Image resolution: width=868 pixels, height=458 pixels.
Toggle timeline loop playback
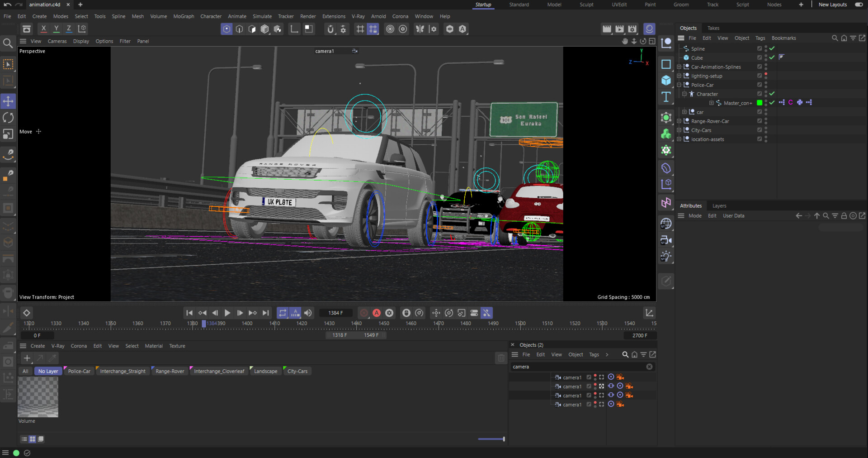click(283, 313)
